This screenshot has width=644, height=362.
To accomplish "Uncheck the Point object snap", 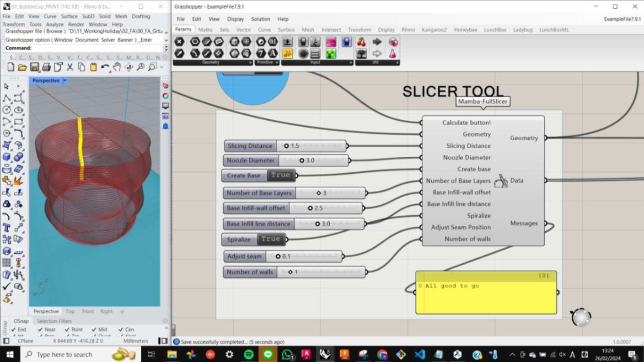I will (67, 329).
